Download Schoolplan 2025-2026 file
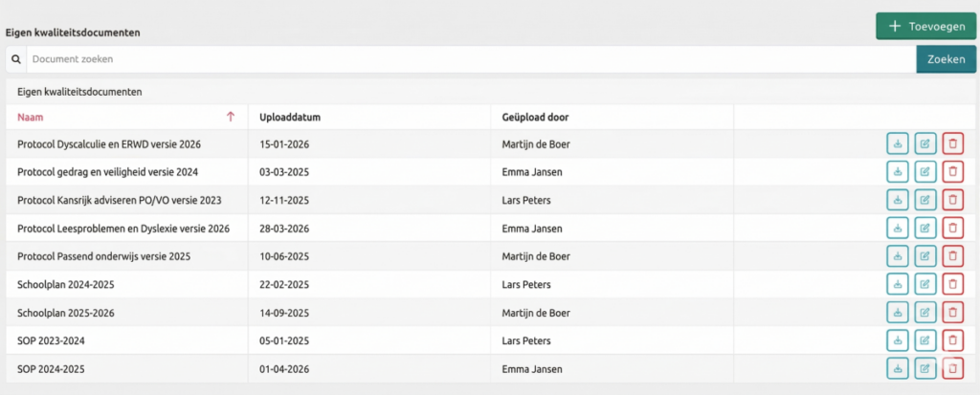 pos(898,313)
